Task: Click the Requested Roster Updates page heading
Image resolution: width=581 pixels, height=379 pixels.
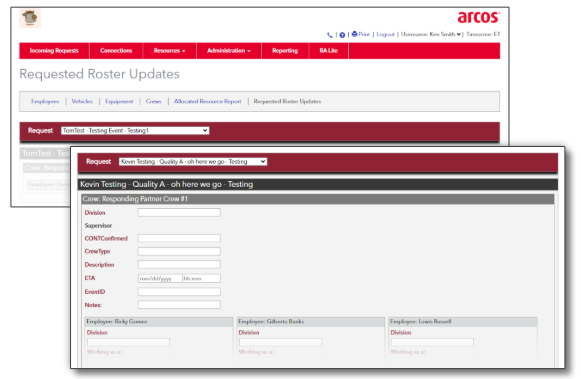Action: tap(99, 74)
